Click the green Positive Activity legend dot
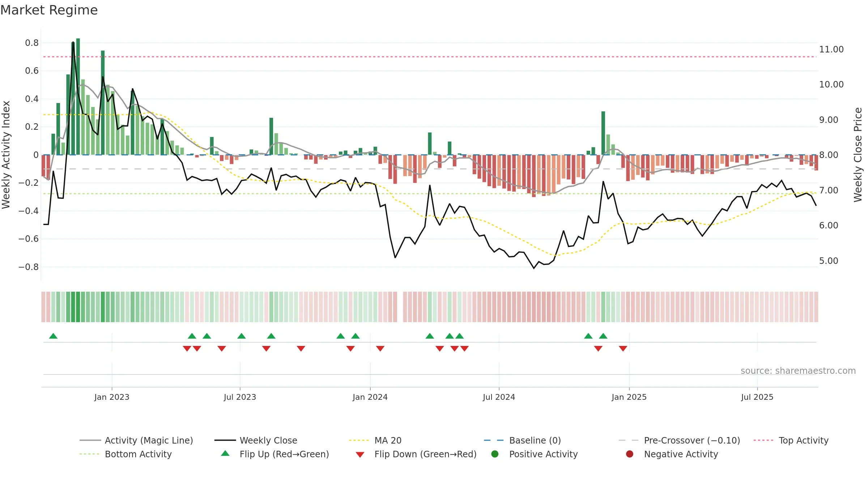This screenshot has width=868, height=488. coord(495,454)
